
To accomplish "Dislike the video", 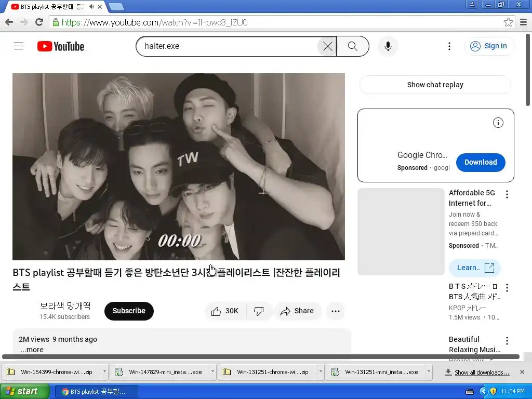I will [x=259, y=311].
